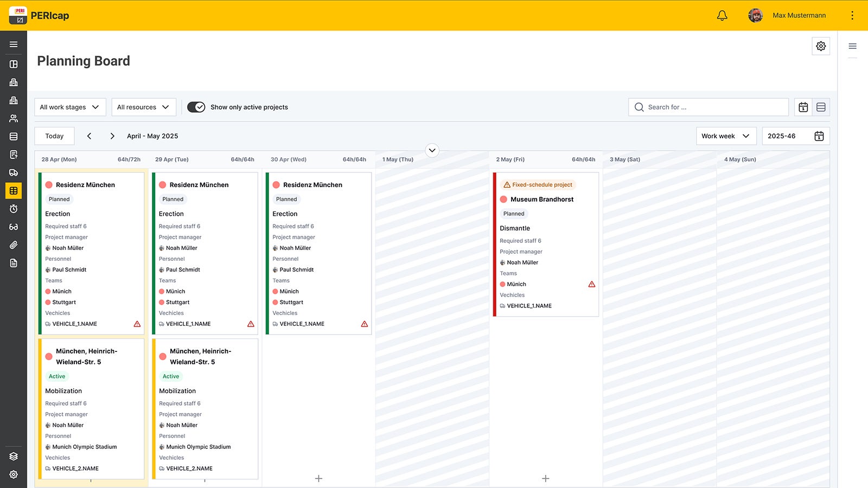The width and height of the screenshot is (868, 488).
Task: Click the paperclip attachments icon in the sidebar
Action: (14, 245)
